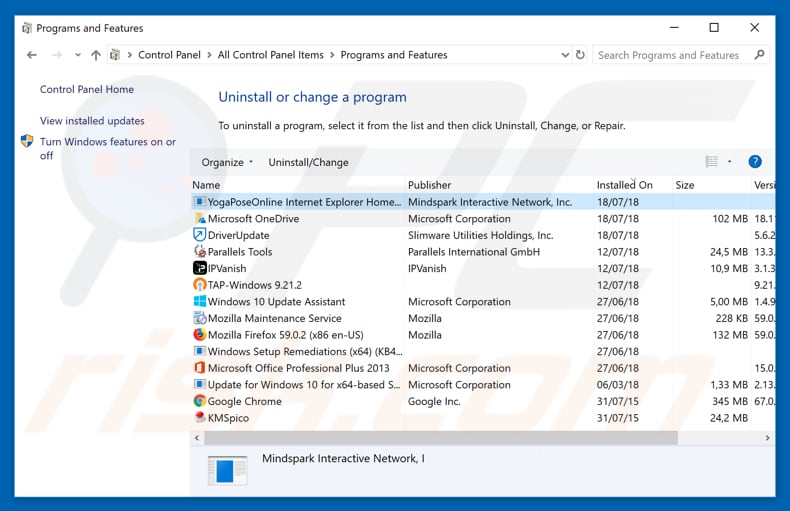790x511 pixels.
Task: Expand the chevron before Control Panel breadcrumb
Action: 130,55
